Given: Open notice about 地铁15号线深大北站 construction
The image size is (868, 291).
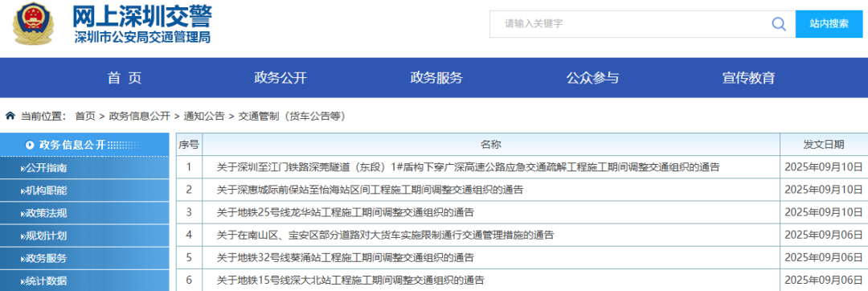Looking at the screenshot, I should pyautogui.click(x=350, y=281).
